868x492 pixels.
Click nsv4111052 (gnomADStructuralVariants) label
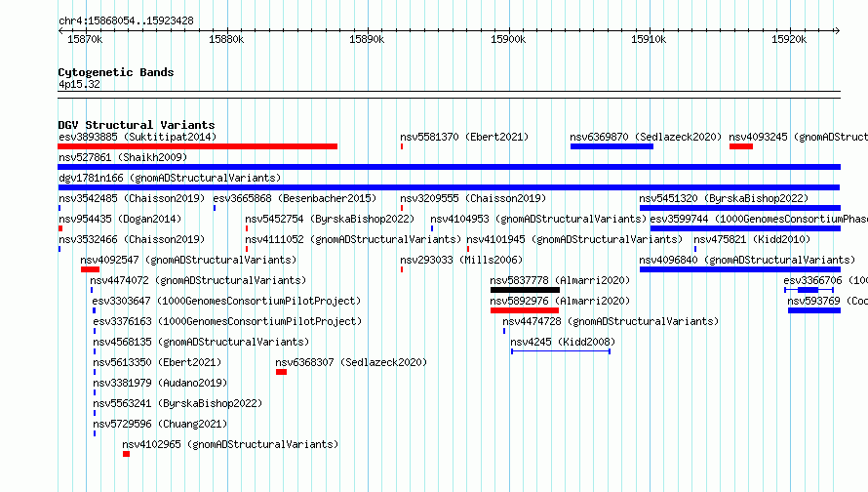point(353,239)
